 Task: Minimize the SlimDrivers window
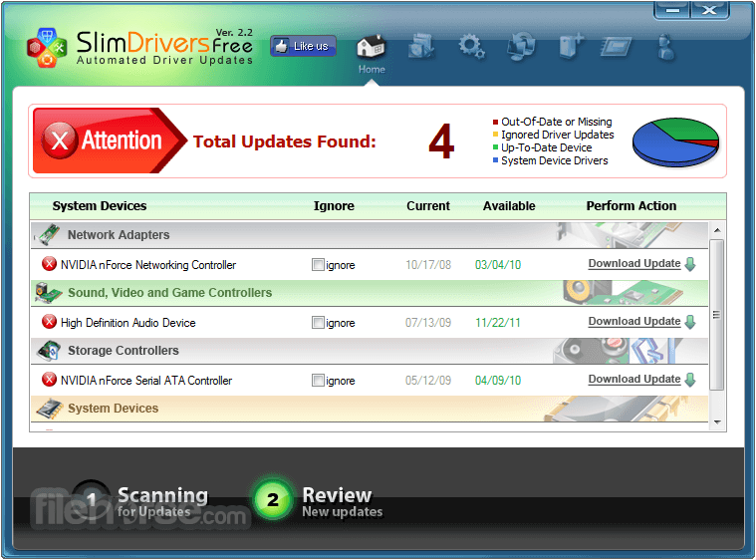coord(672,10)
